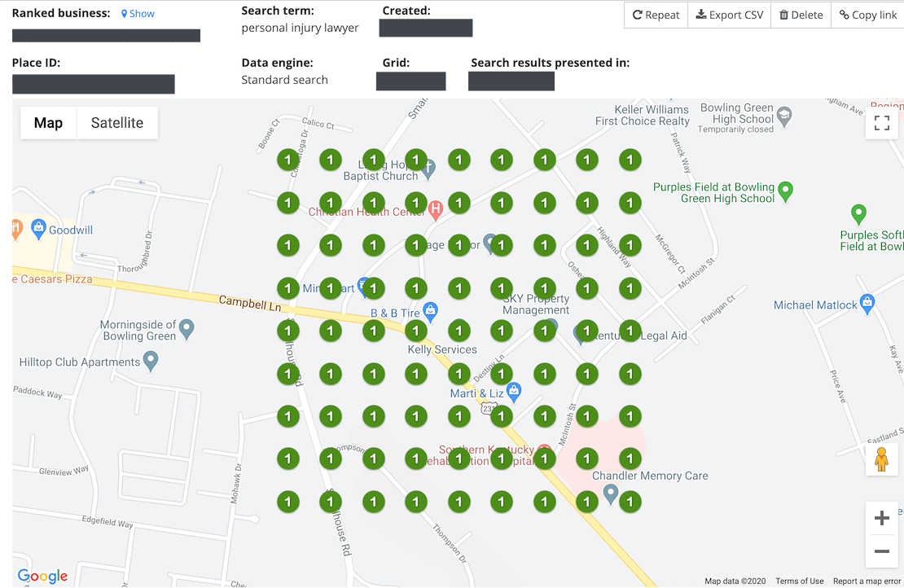Click Report a map error link
This screenshot has width=904, height=588.
click(867, 581)
